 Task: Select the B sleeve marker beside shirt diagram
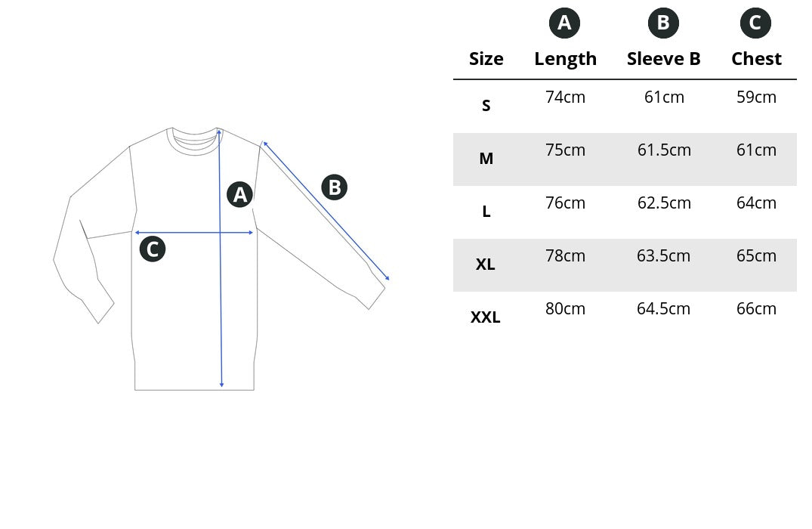click(x=335, y=187)
